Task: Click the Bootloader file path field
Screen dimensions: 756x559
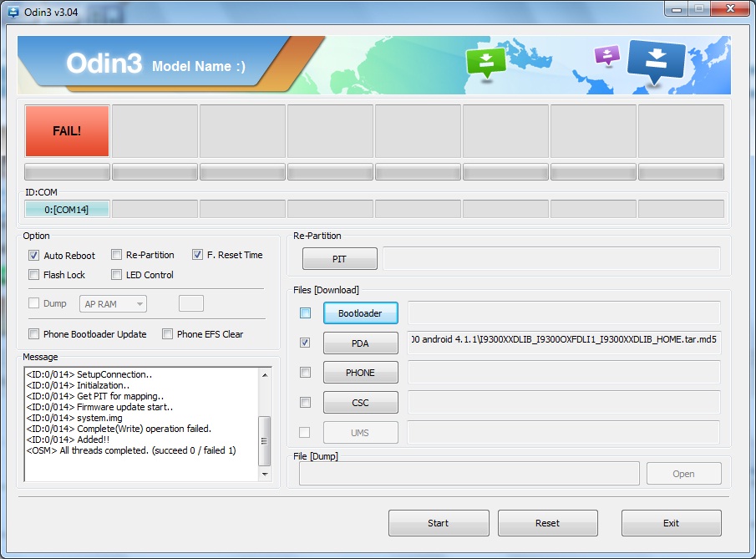Action: click(564, 313)
